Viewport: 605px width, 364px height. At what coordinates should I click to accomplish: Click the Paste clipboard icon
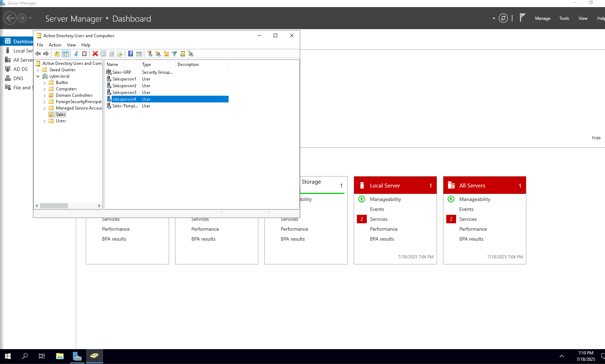coord(84,54)
